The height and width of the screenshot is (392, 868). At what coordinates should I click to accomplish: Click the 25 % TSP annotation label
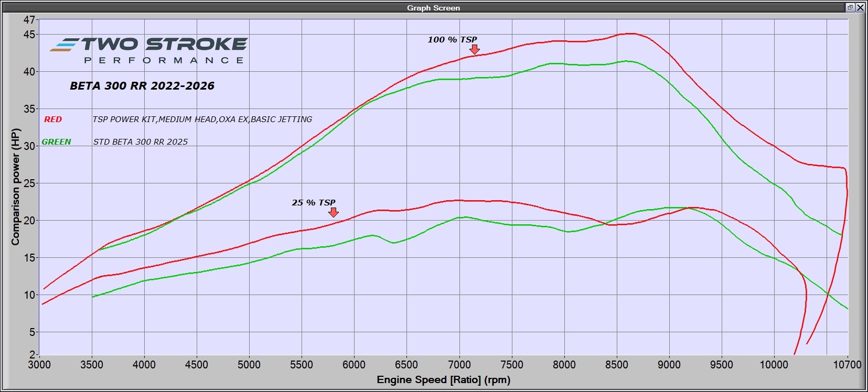click(x=314, y=203)
